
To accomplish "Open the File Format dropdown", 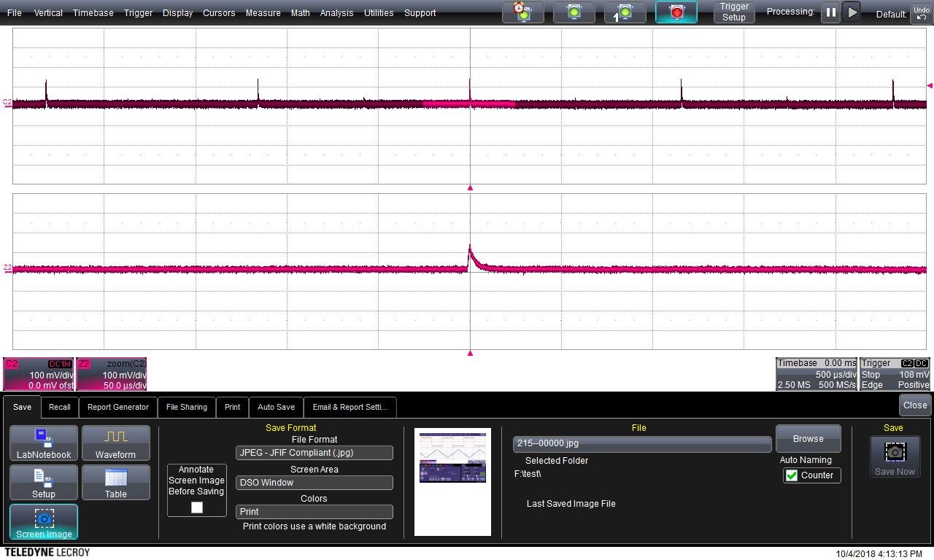I will 314,453.
